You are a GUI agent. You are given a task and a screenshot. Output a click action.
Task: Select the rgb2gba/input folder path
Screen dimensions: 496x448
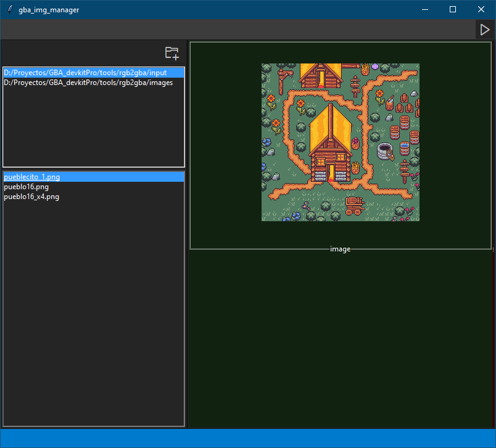tap(94, 73)
